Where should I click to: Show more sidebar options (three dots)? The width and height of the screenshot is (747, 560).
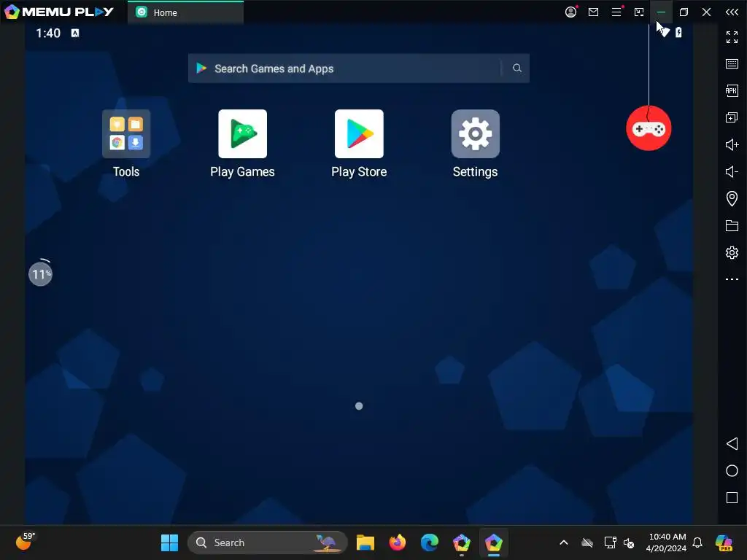pos(732,279)
